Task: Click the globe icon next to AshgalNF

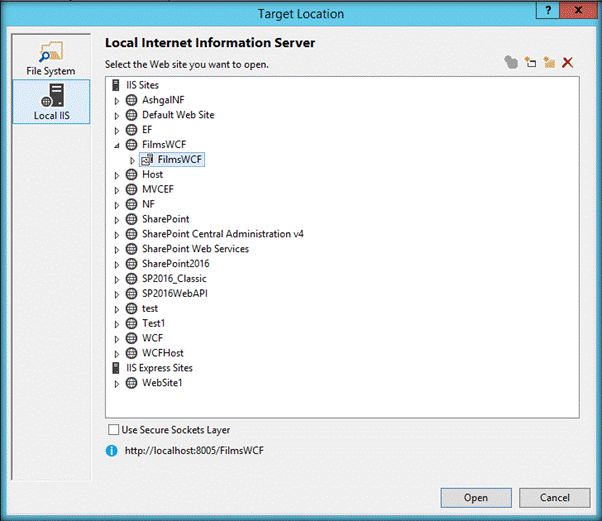Action: point(131,100)
